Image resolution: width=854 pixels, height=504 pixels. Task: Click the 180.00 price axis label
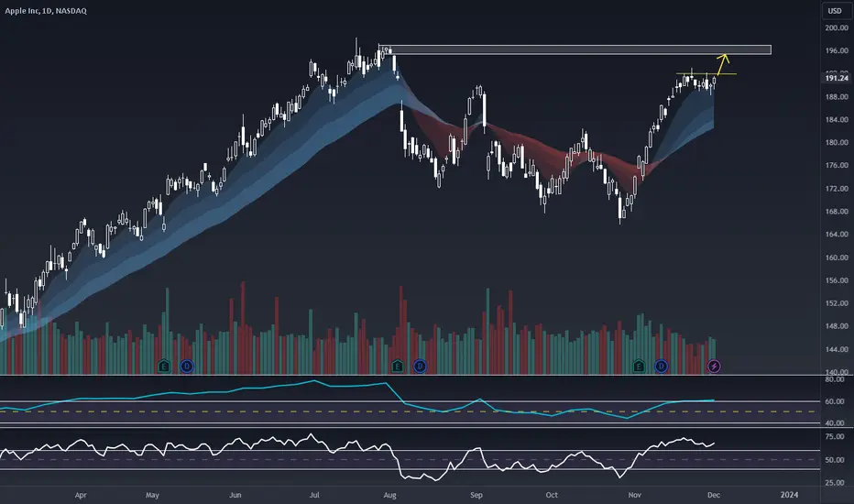837,142
